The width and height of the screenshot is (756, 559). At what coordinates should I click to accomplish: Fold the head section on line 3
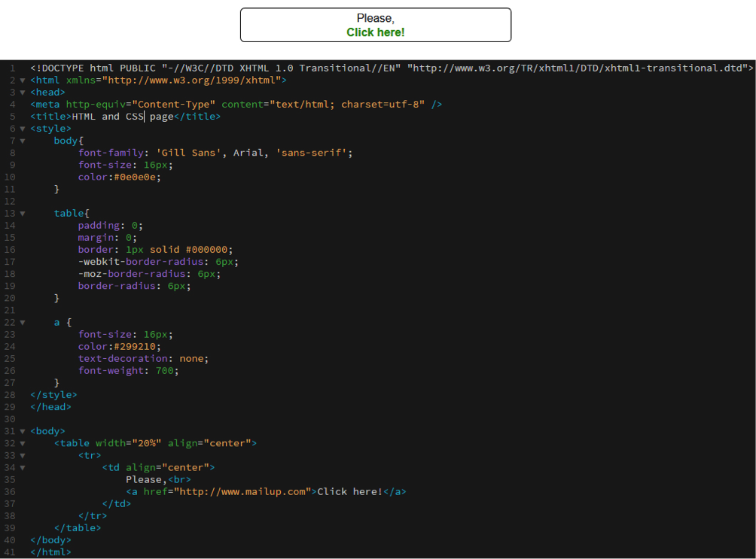(x=23, y=93)
